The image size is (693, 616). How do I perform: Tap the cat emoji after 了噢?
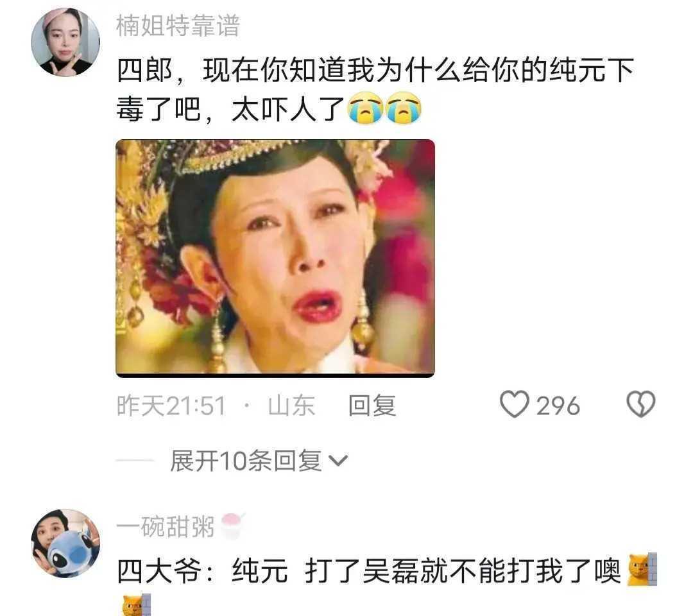pyautogui.click(x=642, y=570)
